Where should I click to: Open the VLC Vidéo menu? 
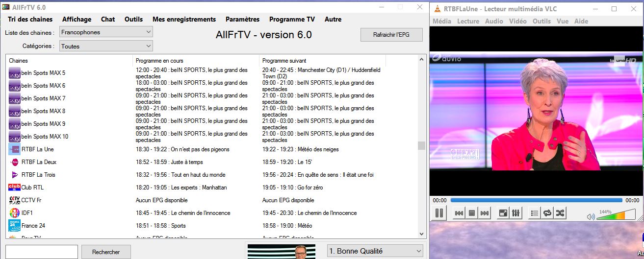[x=517, y=21]
